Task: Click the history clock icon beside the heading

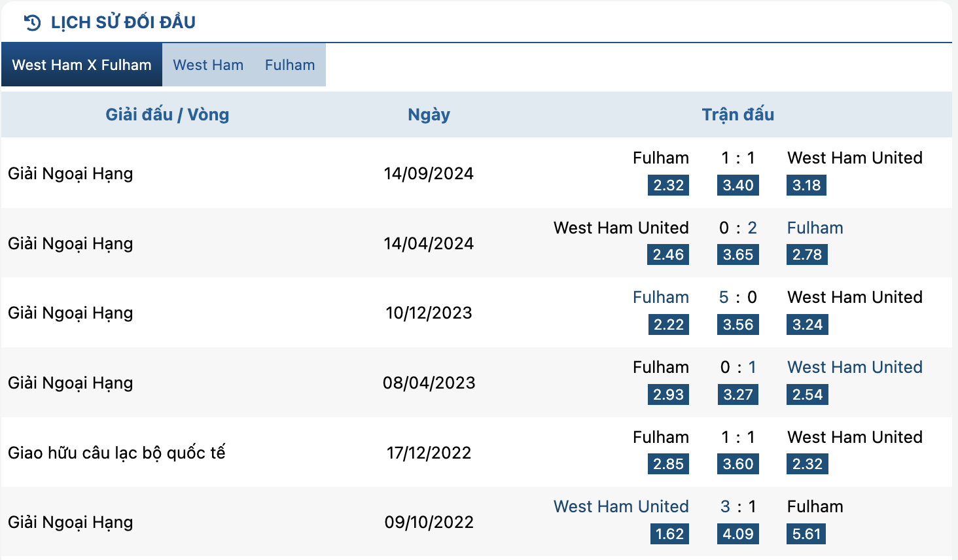Action: coord(32,22)
